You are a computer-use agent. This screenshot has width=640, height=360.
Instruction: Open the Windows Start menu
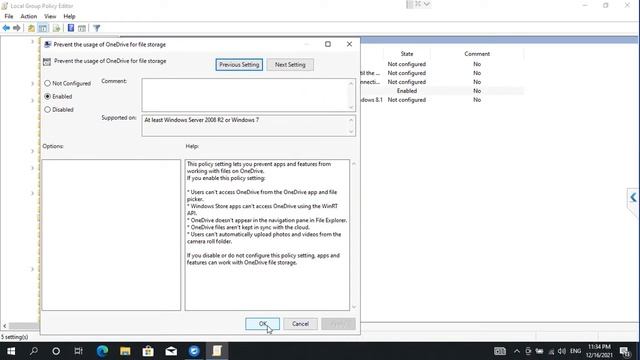tap(11, 351)
